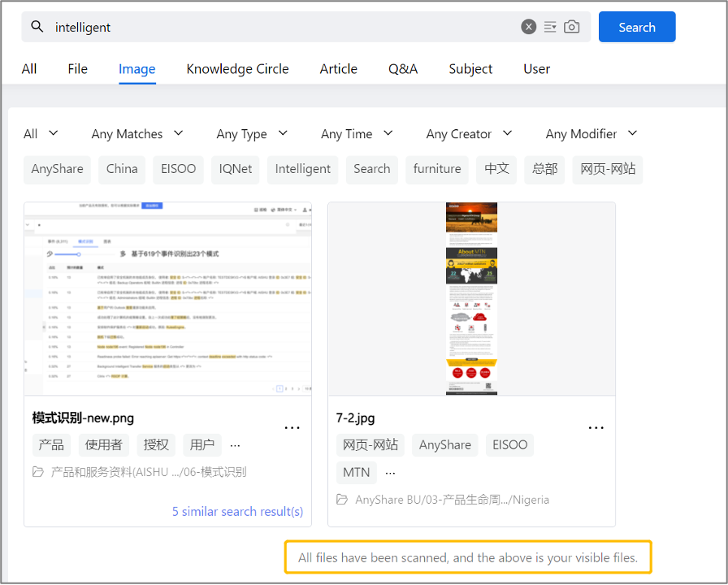728x585 pixels.
Task: Click inside the search input field
Action: [276, 27]
